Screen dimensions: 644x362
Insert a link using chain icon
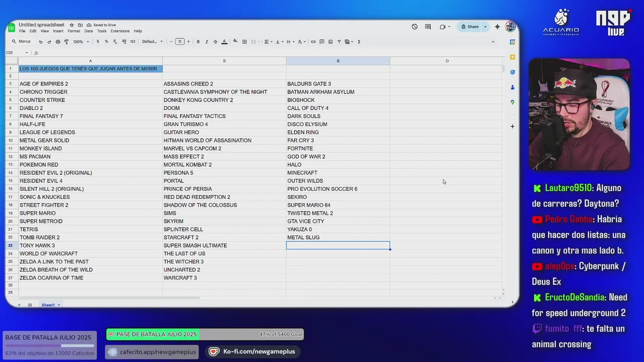tap(313, 42)
